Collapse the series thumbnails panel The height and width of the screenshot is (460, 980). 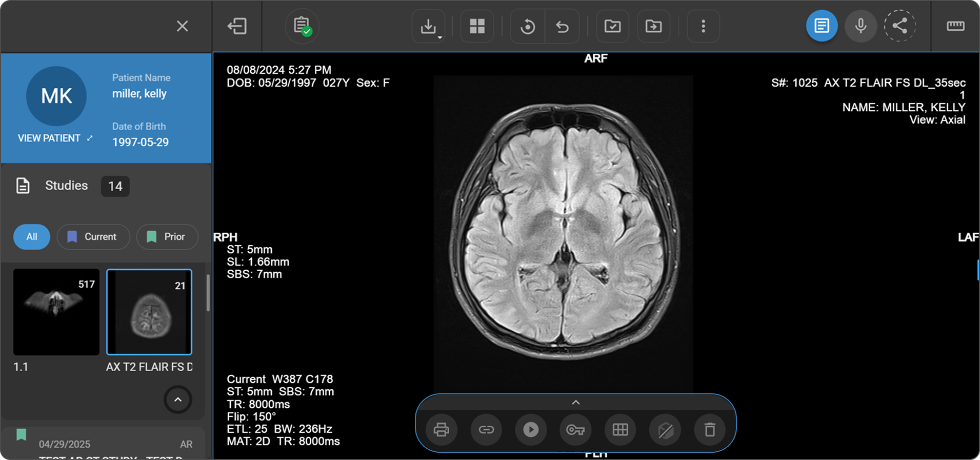tap(178, 399)
